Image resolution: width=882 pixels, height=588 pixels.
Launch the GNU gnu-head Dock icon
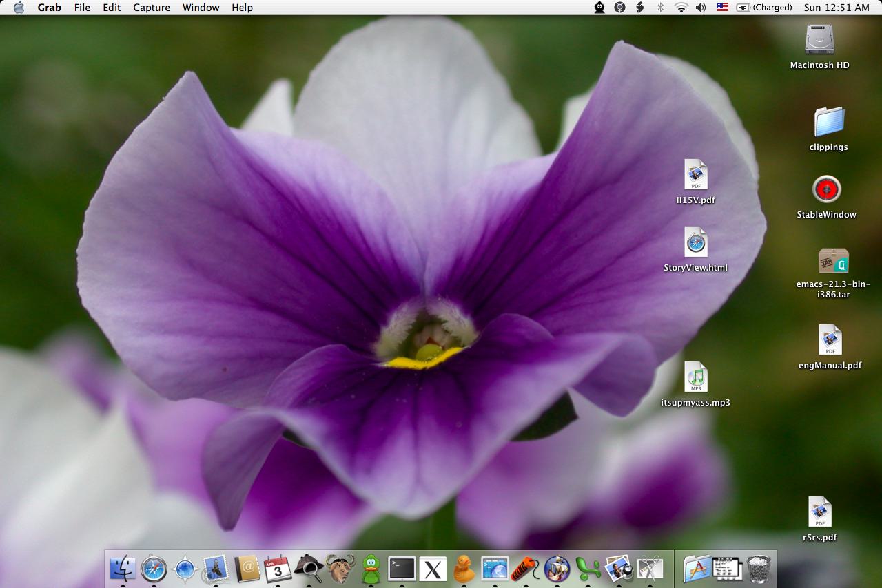340,569
